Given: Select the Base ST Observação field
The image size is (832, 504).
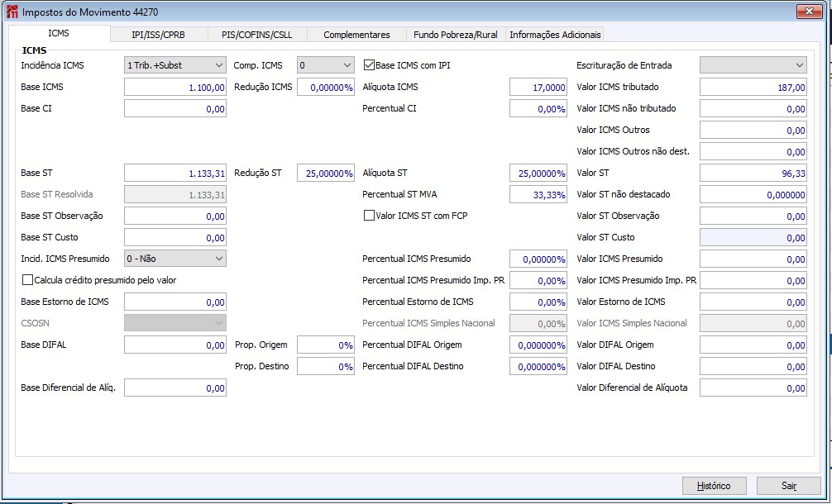Looking at the screenshot, I should click(175, 216).
